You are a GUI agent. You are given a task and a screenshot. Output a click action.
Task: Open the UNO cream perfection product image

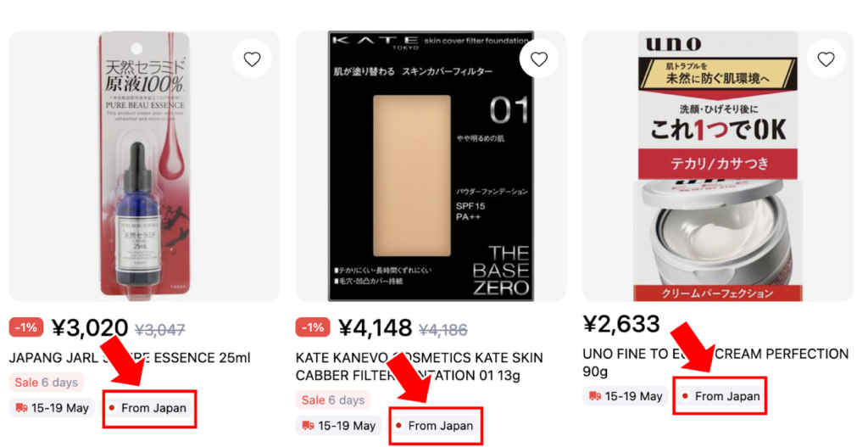point(717,165)
